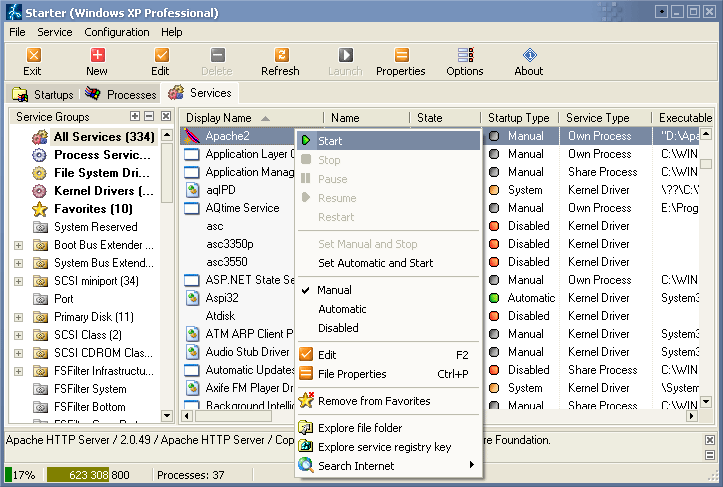
Task: Open the Options toolbar icon
Action: (x=465, y=62)
